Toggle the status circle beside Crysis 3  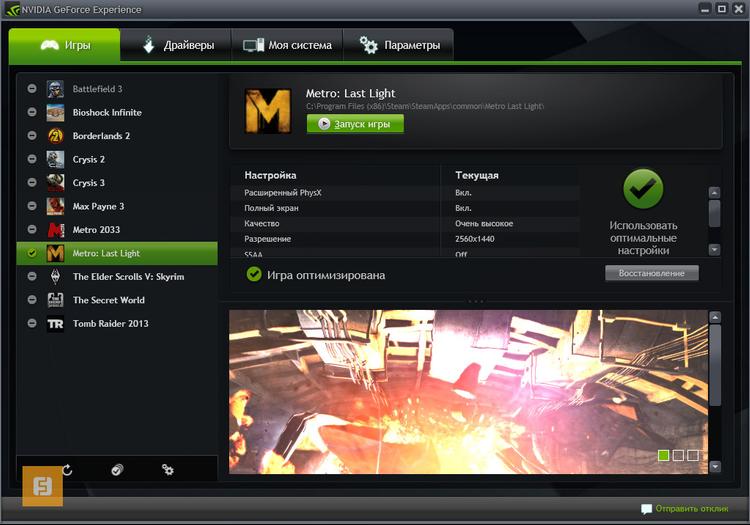tap(32, 183)
